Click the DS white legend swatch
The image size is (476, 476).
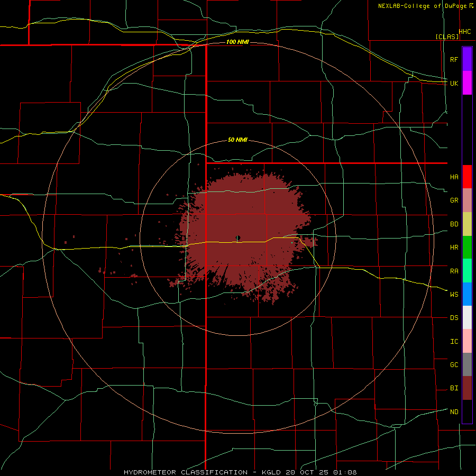tap(467, 317)
